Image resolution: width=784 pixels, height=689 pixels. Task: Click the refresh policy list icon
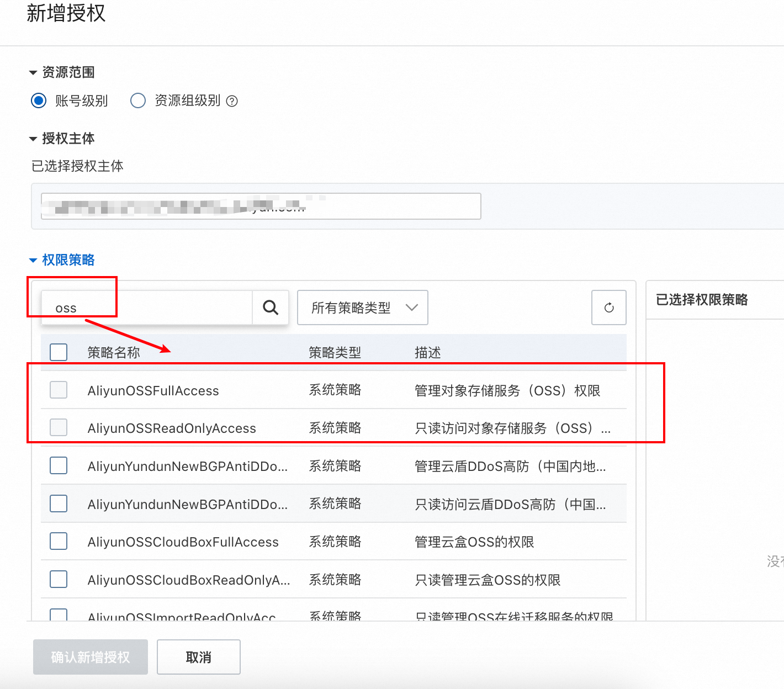(608, 308)
